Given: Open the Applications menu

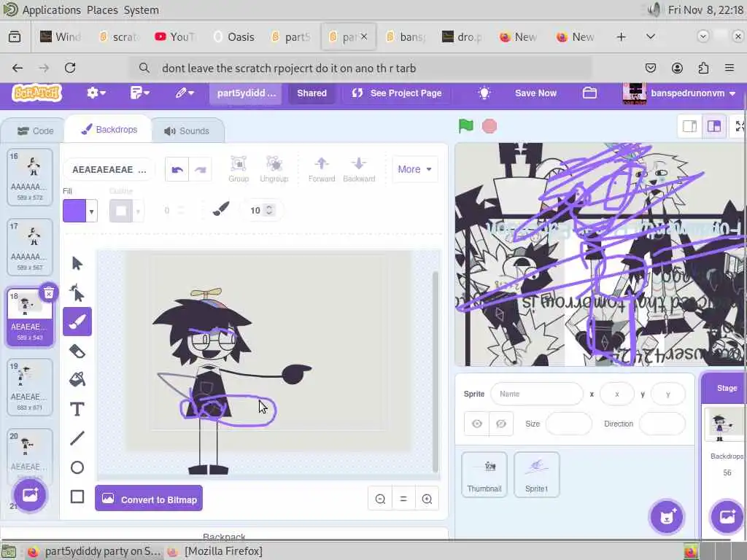Looking at the screenshot, I should (52, 9).
